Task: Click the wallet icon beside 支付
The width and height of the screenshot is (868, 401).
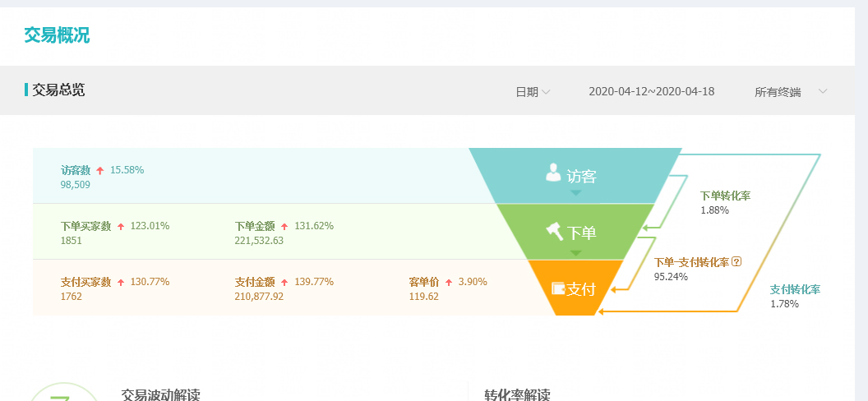Action: coord(558,288)
